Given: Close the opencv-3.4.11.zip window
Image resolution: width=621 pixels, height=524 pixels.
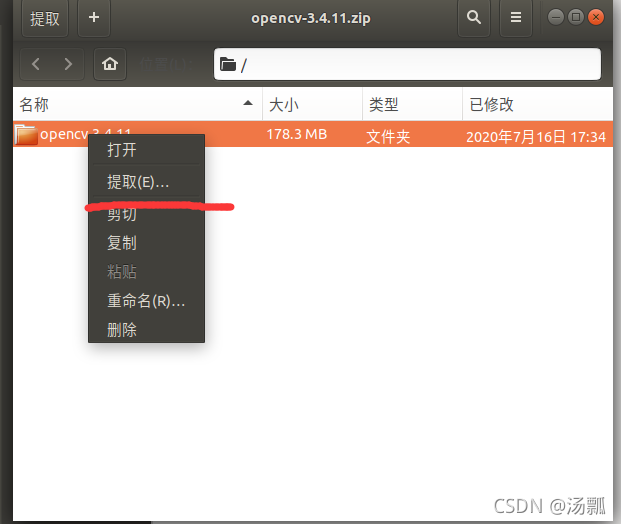Looking at the screenshot, I should coord(596,17).
